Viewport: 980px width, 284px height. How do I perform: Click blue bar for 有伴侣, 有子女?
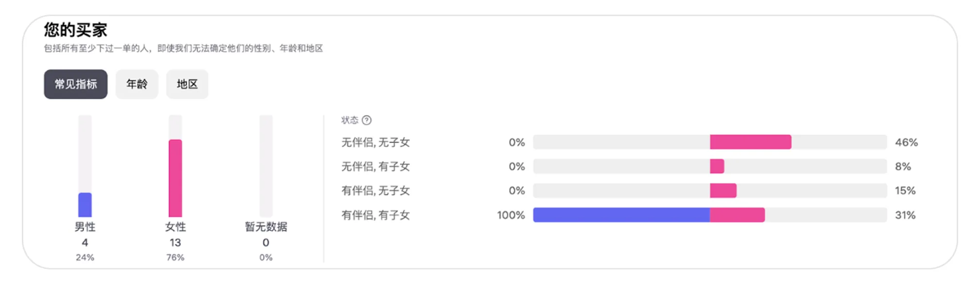click(621, 215)
